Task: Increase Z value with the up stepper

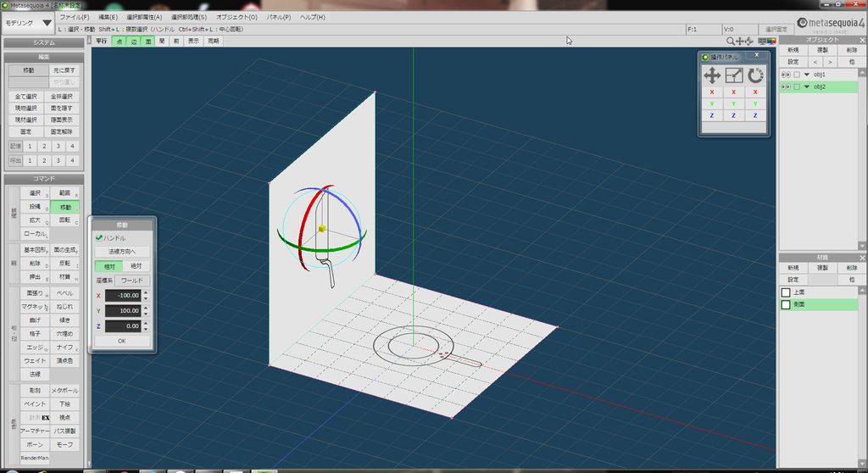Action: point(146,323)
